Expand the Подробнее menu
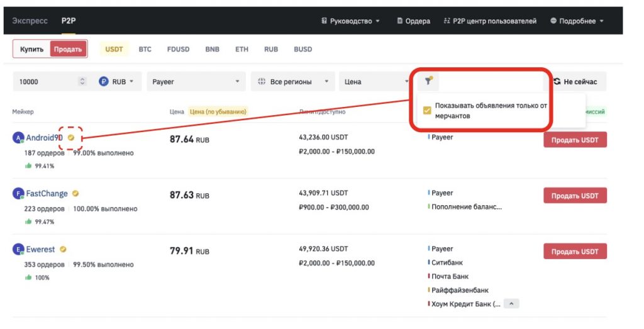The image size is (644, 329). (577, 21)
